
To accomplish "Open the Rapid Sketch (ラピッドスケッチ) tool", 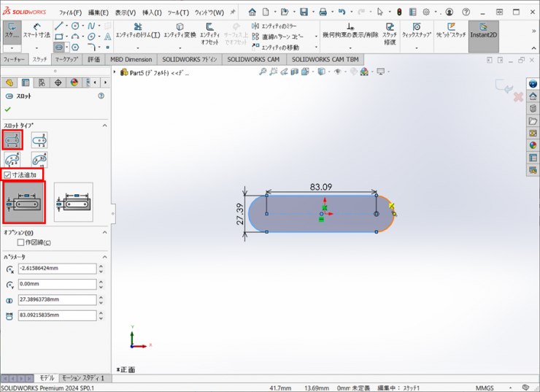I will pyautogui.click(x=450, y=31).
